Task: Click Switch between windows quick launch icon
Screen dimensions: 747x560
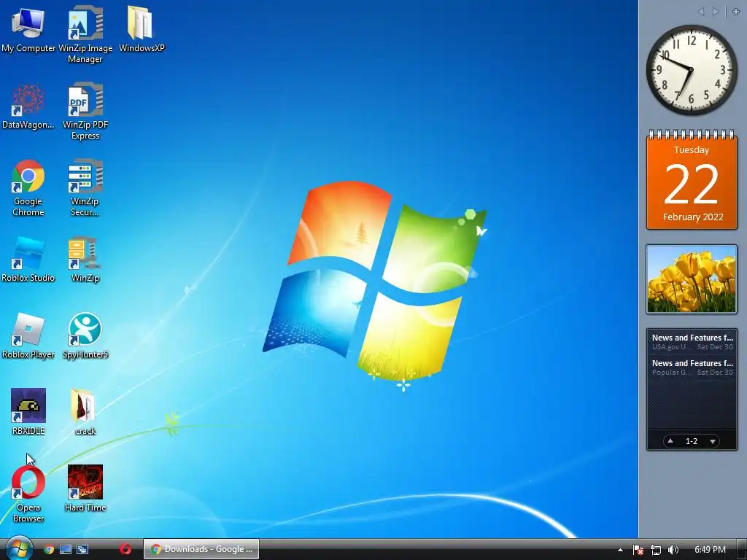Action: 82,550
